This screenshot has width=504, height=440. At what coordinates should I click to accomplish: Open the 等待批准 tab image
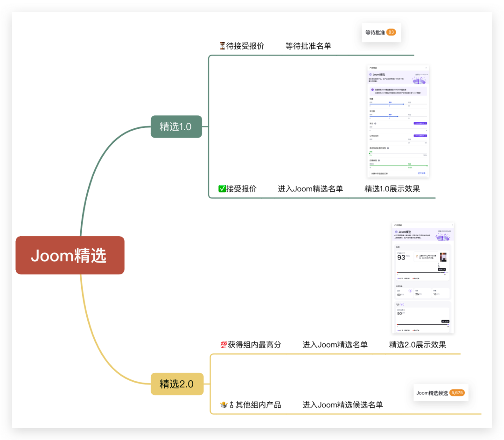[x=381, y=33]
